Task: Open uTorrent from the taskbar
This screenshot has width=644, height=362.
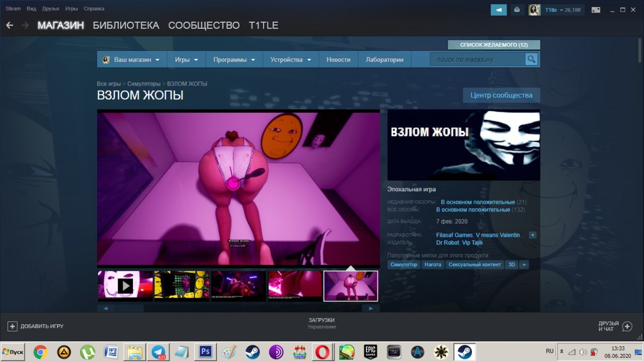Action: click(x=88, y=351)
